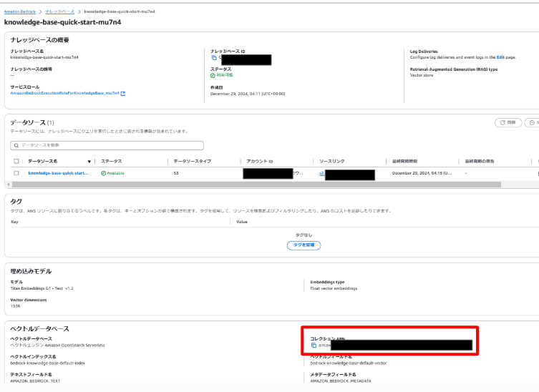Click the AMAZON_BEDROCK_METADATA value
The width and height of the screenshot is (539, 392).
pyautogui.click(x=341, y=381)
